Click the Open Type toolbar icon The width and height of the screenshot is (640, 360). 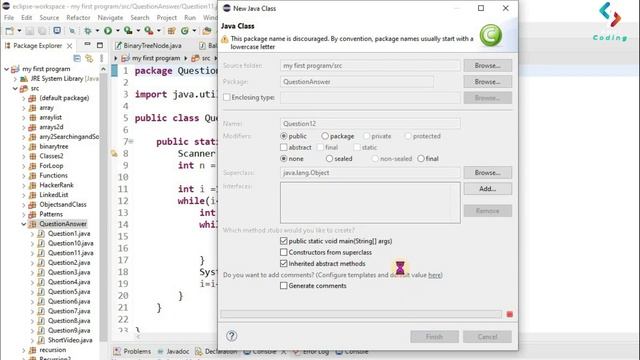[x=207, y=31]
